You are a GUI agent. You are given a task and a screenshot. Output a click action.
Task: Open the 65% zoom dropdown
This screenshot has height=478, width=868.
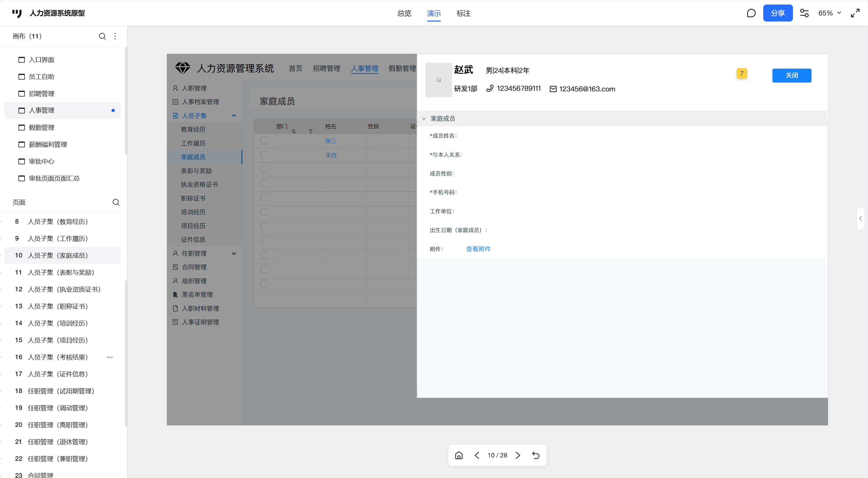830,13
